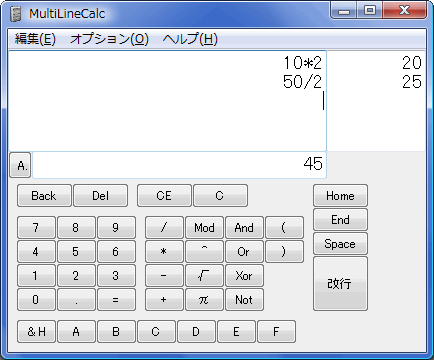Click the equals = key
Screen dimensions: 434x360
[116, 300]
